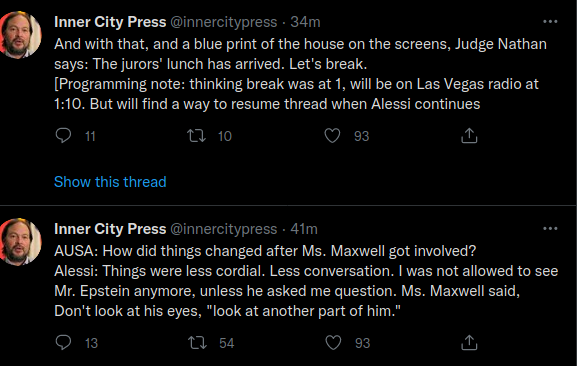Retweet the tweet posted 34m ago
The width and height of the screenshot is (577, 366).
point(196,136)
